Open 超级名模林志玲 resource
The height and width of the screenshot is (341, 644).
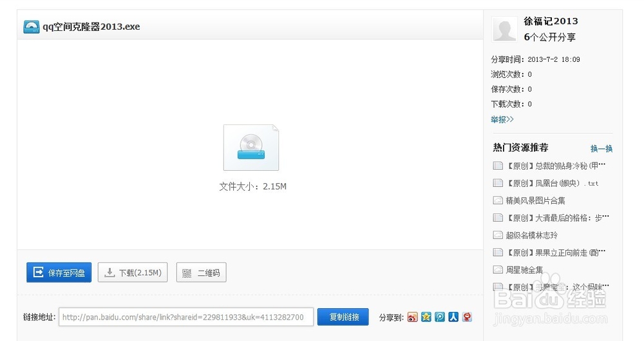(x=531, y=235)
